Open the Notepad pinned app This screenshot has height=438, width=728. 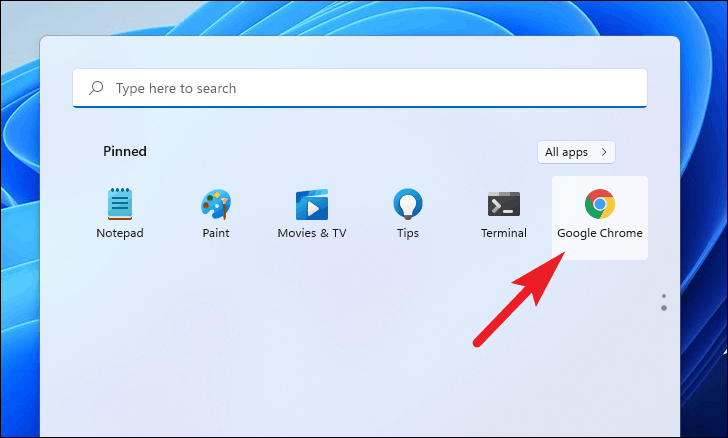120,213
